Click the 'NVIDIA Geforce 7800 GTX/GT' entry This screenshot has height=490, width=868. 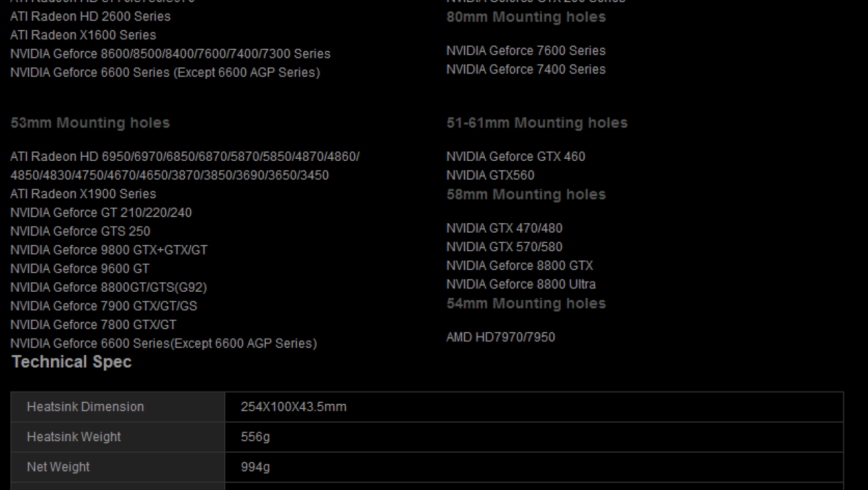point(93,324)
